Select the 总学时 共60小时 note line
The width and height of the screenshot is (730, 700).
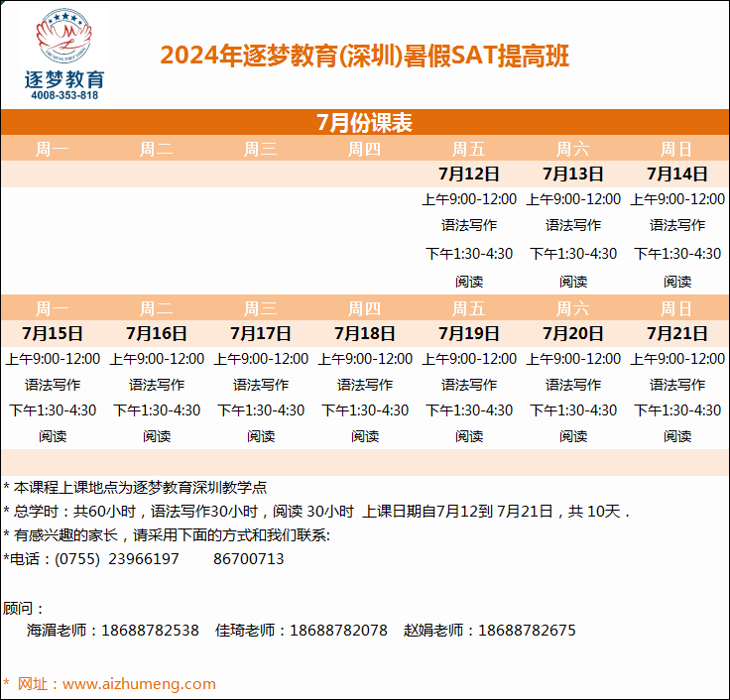click(316, 512)
